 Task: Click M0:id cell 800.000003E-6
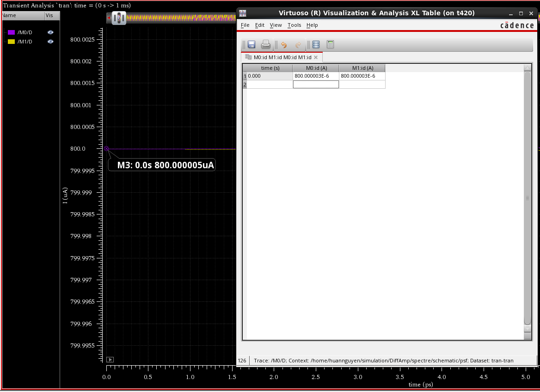(x=316, y=76)
